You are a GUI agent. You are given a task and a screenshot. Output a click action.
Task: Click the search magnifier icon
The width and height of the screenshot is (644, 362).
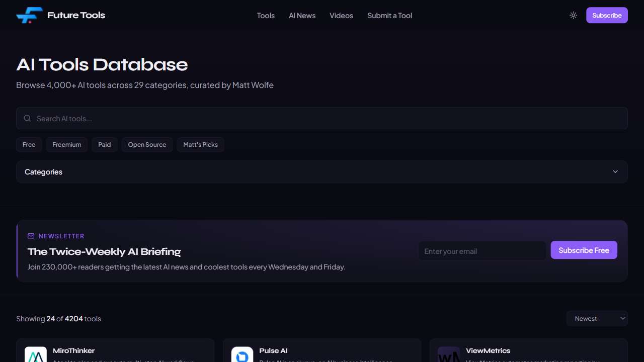pyautogui.click(x=27, y=119)
